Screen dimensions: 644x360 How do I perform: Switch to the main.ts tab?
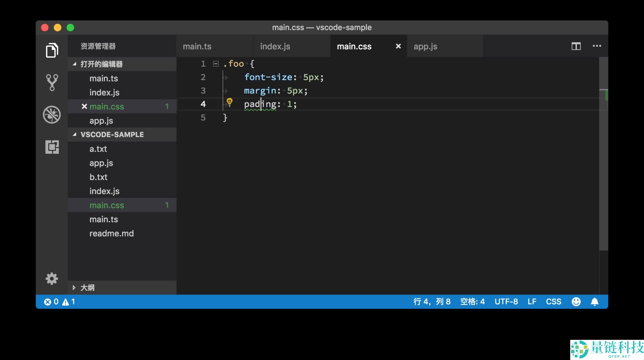215,46
